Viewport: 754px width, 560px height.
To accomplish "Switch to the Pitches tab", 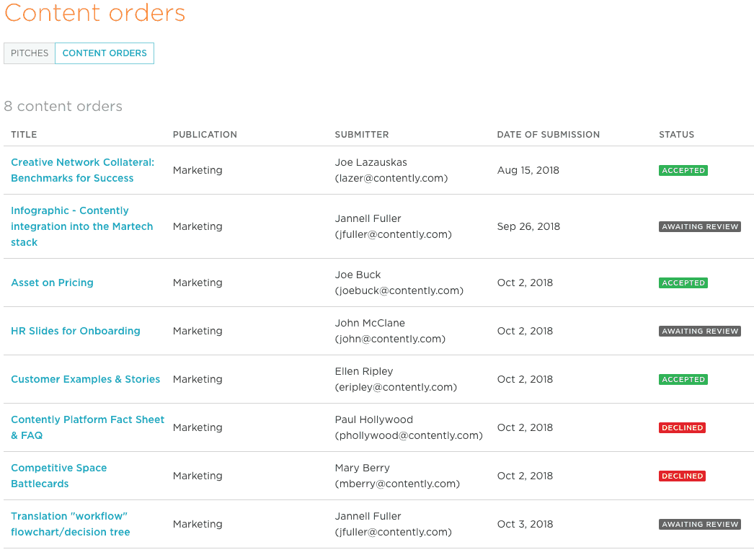I will pyautogui.click(x=30, y=53).
